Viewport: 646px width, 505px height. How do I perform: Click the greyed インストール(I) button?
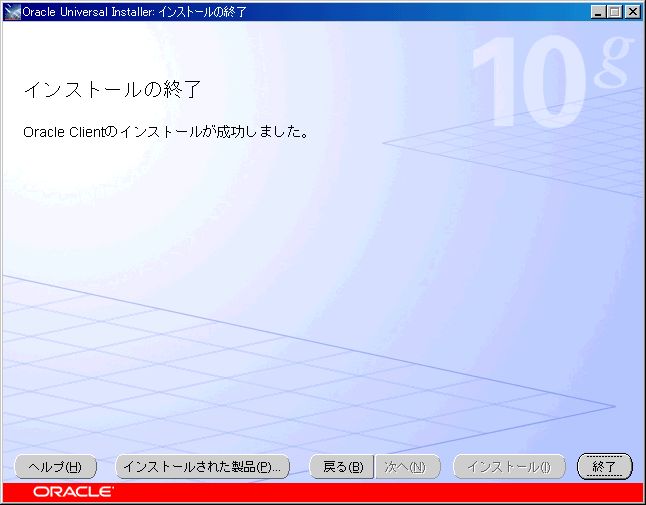coord(509,467)
